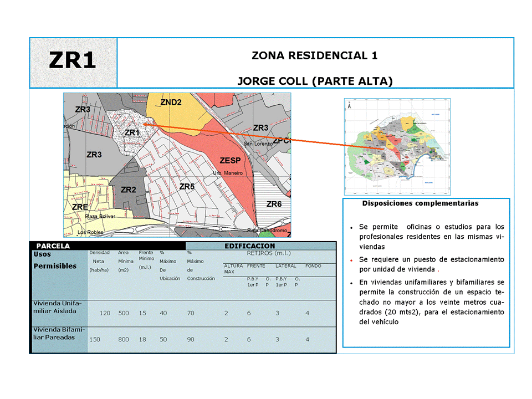Select the title 'ZONA RESIDENCIAL 1'
Screen dimensions: 532x399
pos(315,55)
